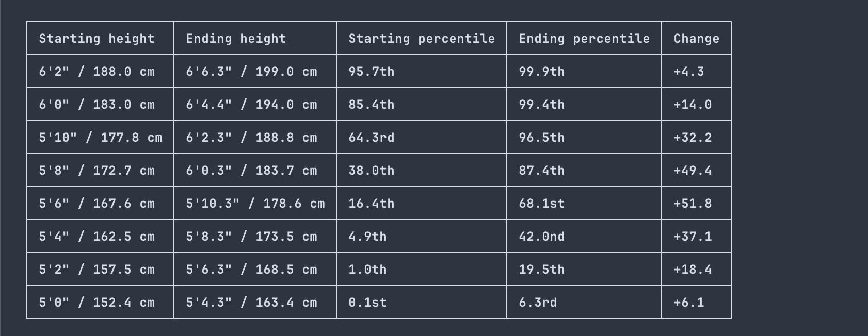The image size is (868, 336).
Task: Click the 99.4th ending percentile cell
Action: click(x=542, y=105)
